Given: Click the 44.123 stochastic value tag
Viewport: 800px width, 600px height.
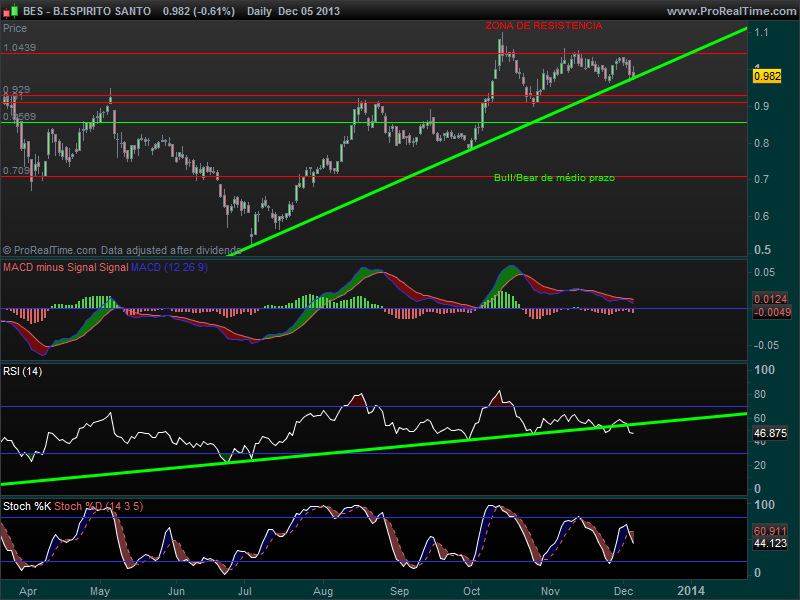Looking at the screenshot, I should tap(770, 543).
